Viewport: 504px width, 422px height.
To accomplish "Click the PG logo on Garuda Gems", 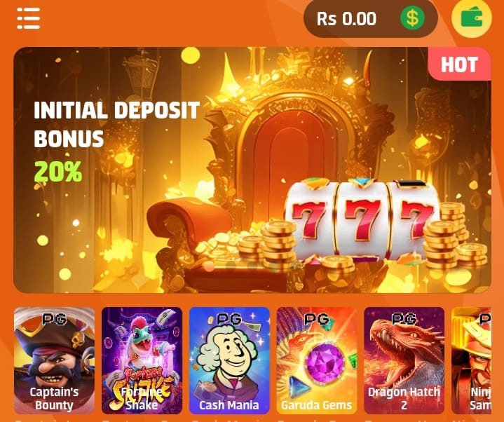I will tap(317, 319).
